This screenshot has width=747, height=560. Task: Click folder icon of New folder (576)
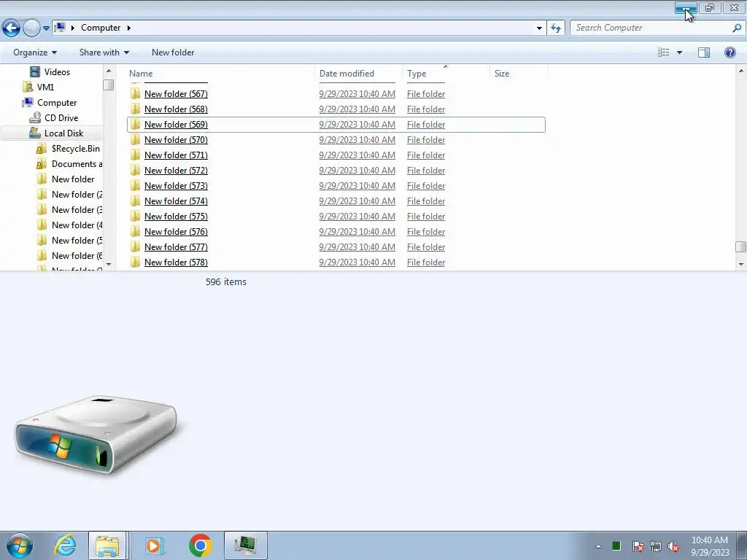(x=135, y=231)
